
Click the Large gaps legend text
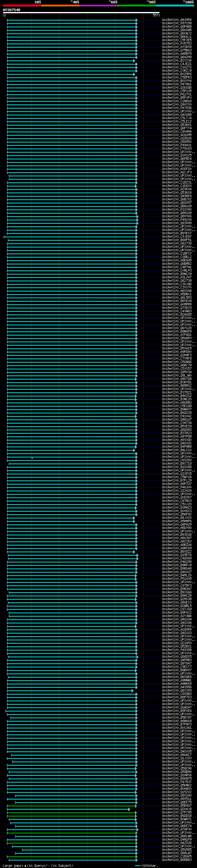coord(38,865)
